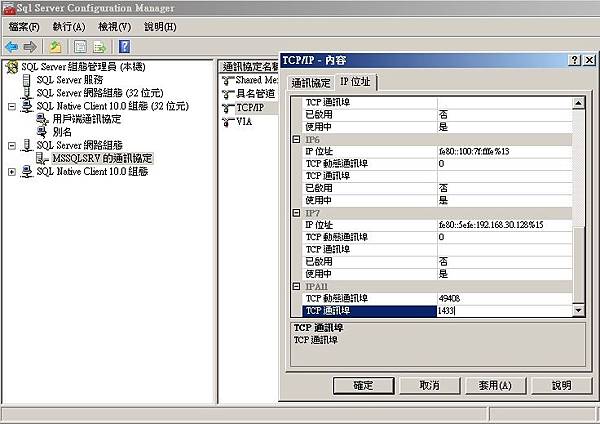
Task: Click the Up one level folder icon
Action: coord(55,47)
